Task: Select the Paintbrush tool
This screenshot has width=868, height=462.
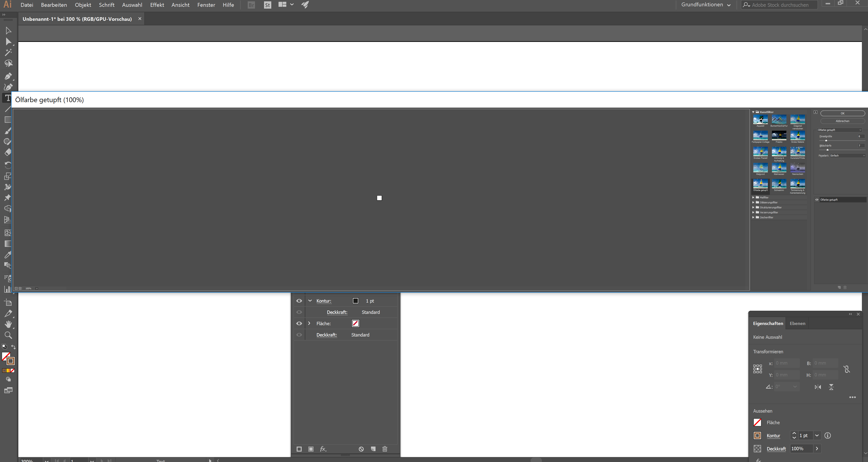Action: pyautogui.click(x=8, y=131)
